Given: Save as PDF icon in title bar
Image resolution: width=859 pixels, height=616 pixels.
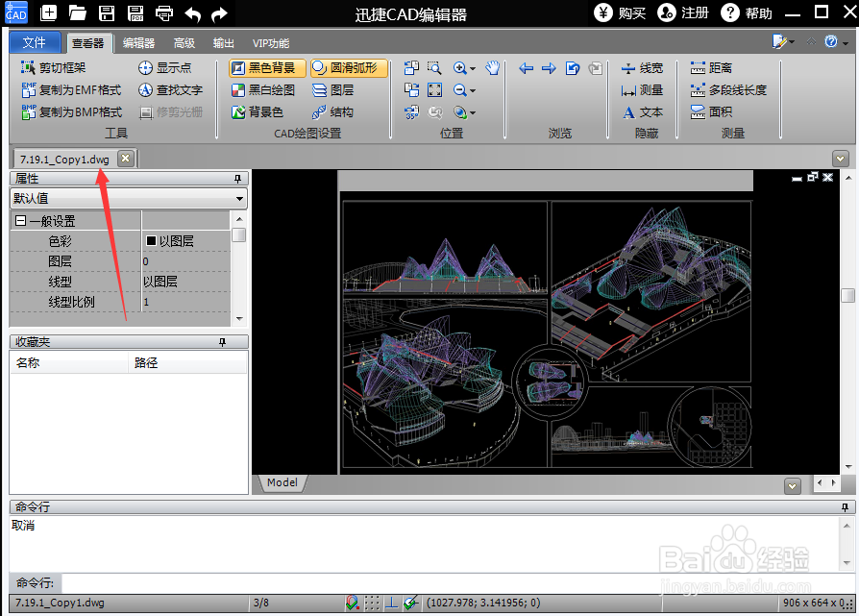Looking at the screenshot, I should 135,12.
